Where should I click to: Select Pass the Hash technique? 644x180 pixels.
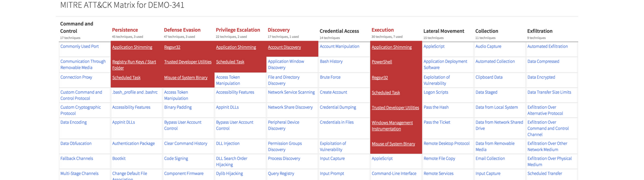[436, 107]
